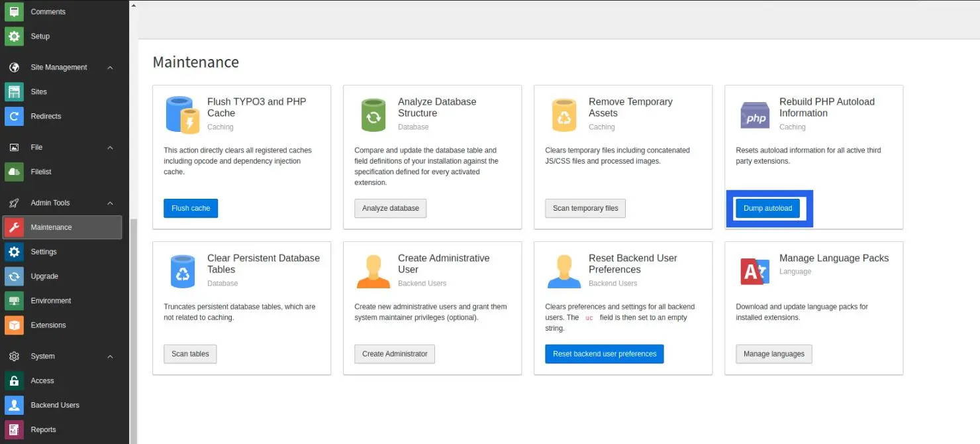The width and height of the screenshot is (980, 444).
Task: Click the Filelist module icon
Action: coord(14,172)
